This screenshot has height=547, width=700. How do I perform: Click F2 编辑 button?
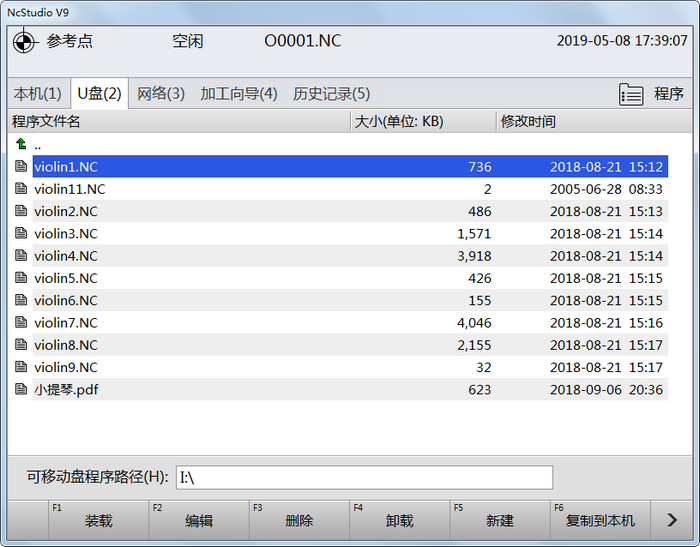[199, 520]
